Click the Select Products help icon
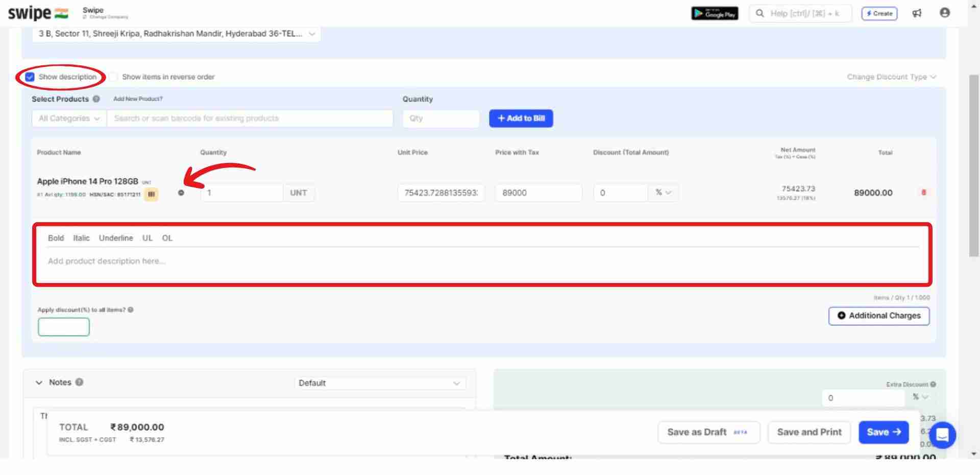The height and width of the screenshot is (475, 980). (x=96, y=99)
